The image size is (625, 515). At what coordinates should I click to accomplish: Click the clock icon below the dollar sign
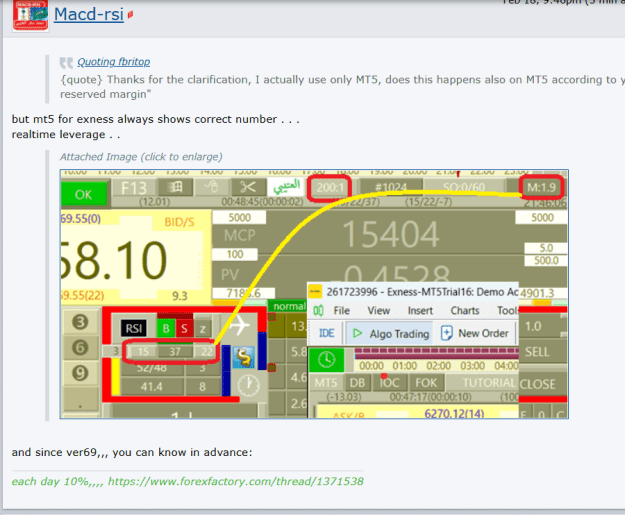tap(248, 386)
